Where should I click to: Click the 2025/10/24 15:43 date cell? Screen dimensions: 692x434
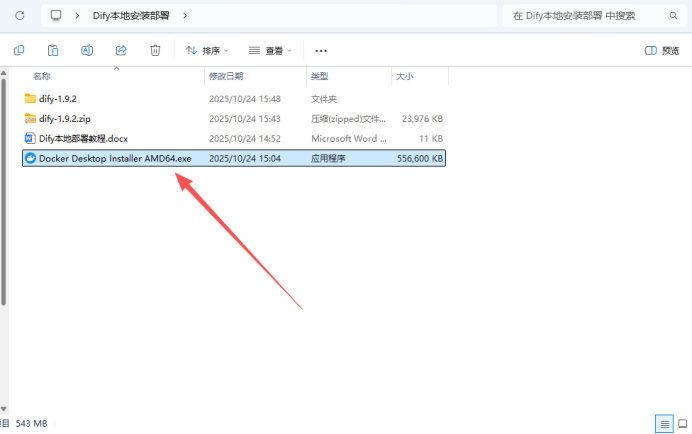pos(245,119)
